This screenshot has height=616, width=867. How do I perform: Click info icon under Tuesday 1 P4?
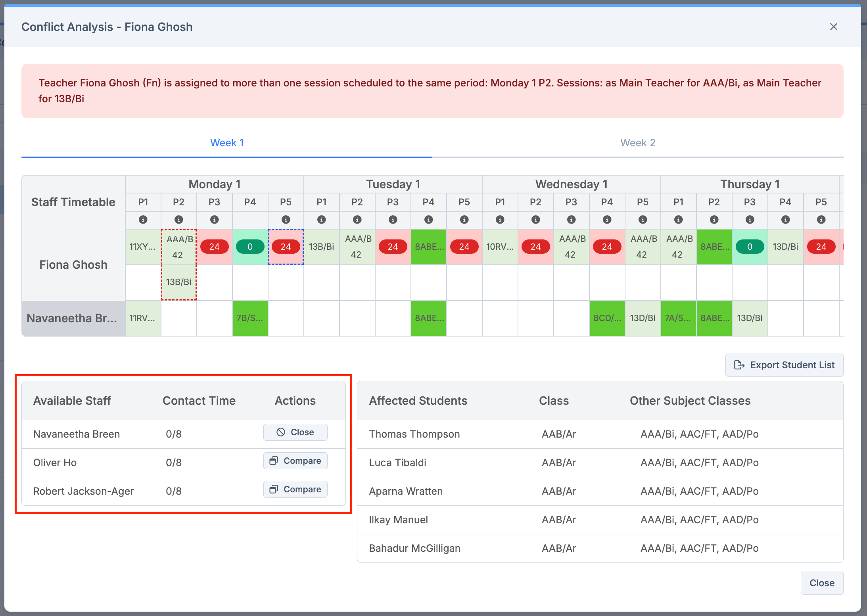[429, 220]
